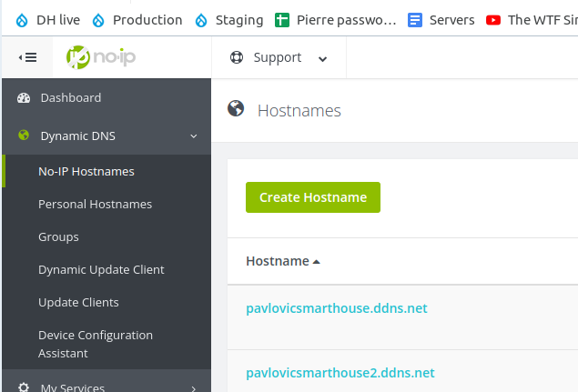
Task: Open pavlovicsmarthouse.ddns.net hostname link
Action: pyautogui.click(x=336, y=308)
